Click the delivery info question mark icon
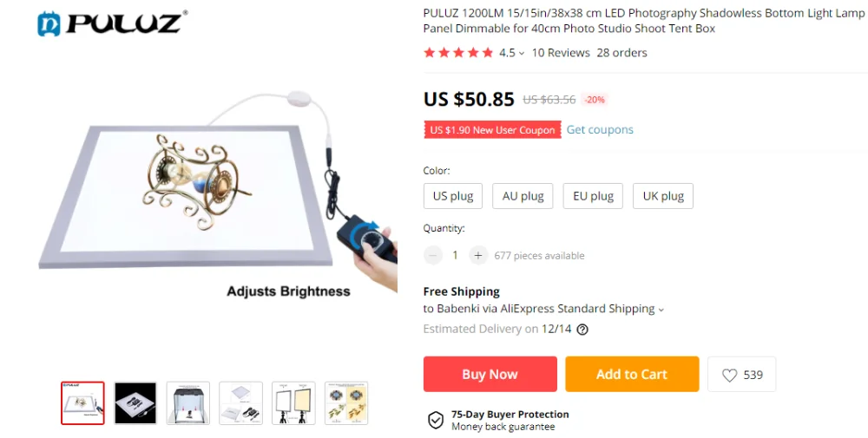Screen dimensions: 868x438 [x=582, y=330]
